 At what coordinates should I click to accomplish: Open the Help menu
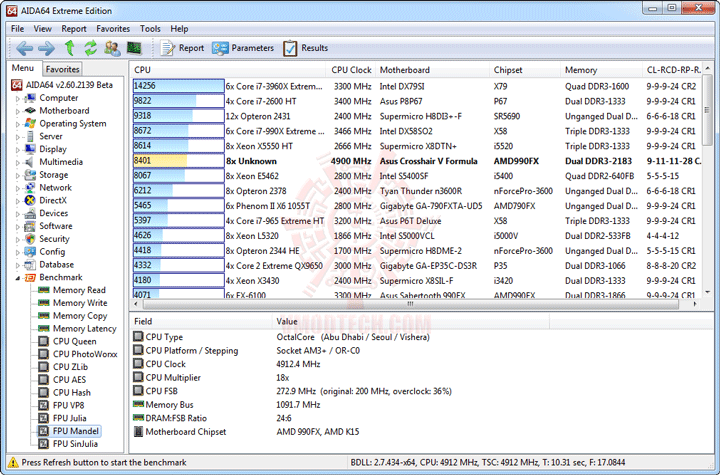click(x=179, y=28)
